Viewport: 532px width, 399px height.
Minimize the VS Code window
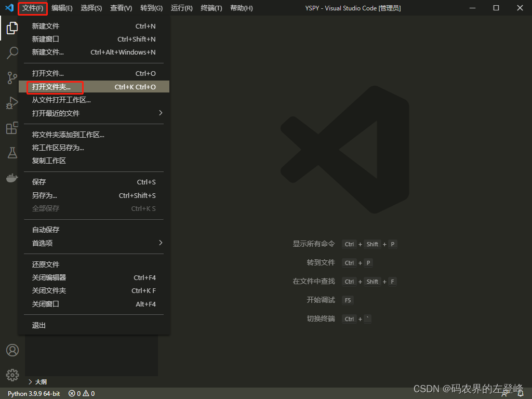[x=472, y=8]
